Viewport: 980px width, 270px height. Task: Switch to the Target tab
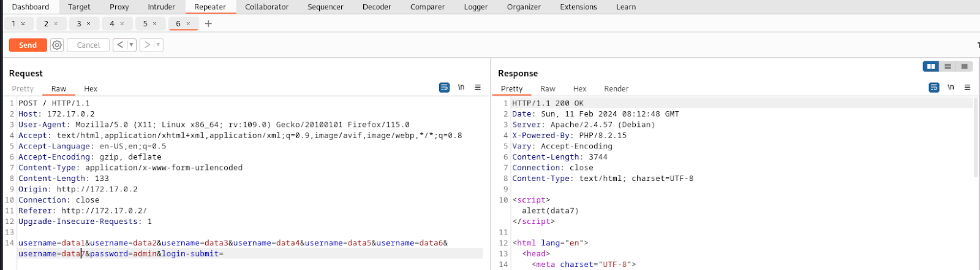[x=79, y=7]
